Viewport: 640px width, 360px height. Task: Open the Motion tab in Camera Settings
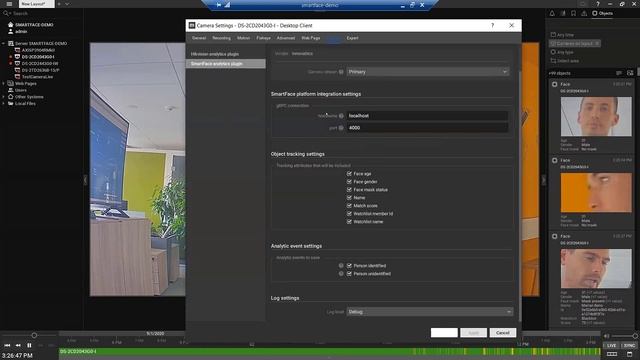tap(244, 38)
